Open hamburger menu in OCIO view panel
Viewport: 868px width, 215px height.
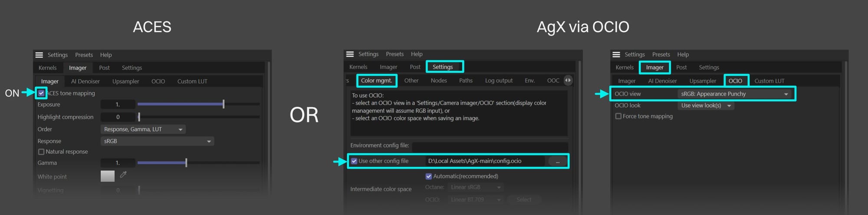616,55
